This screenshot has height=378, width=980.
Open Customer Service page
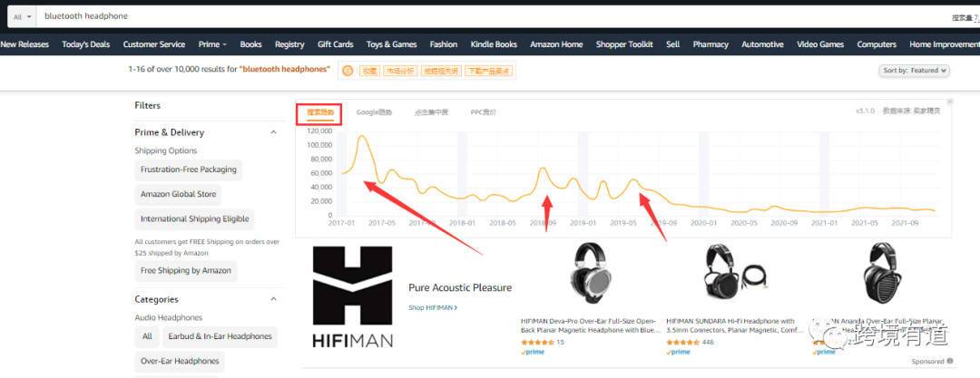pyautogui.click(x=153, y=44)
